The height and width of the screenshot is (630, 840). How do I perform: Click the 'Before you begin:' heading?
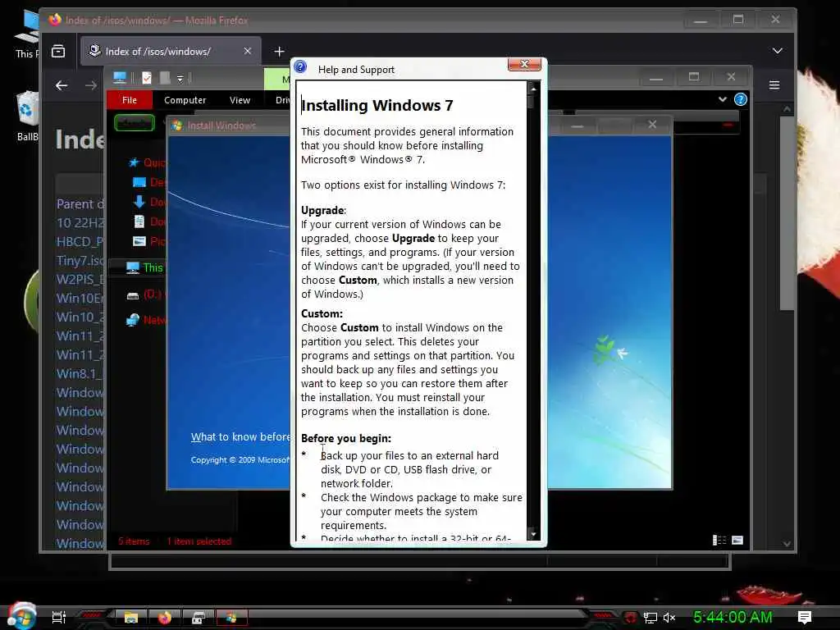[x=346, y=438]
